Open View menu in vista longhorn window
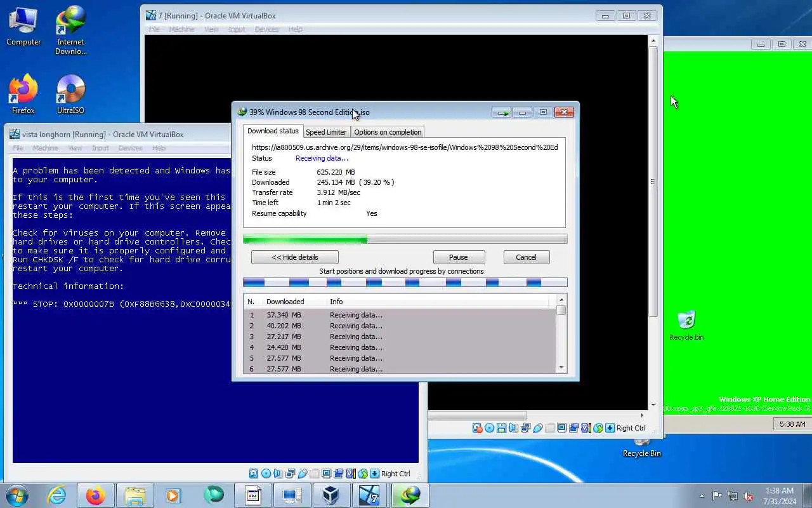Screen dimensions: 812x508 coord(75,148)
